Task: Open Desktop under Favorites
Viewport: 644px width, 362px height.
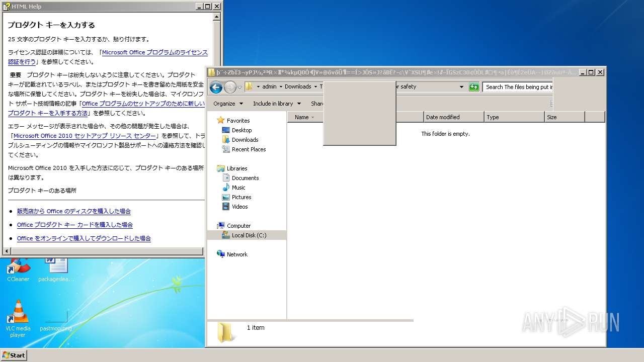Action: (x=242, y=130)
